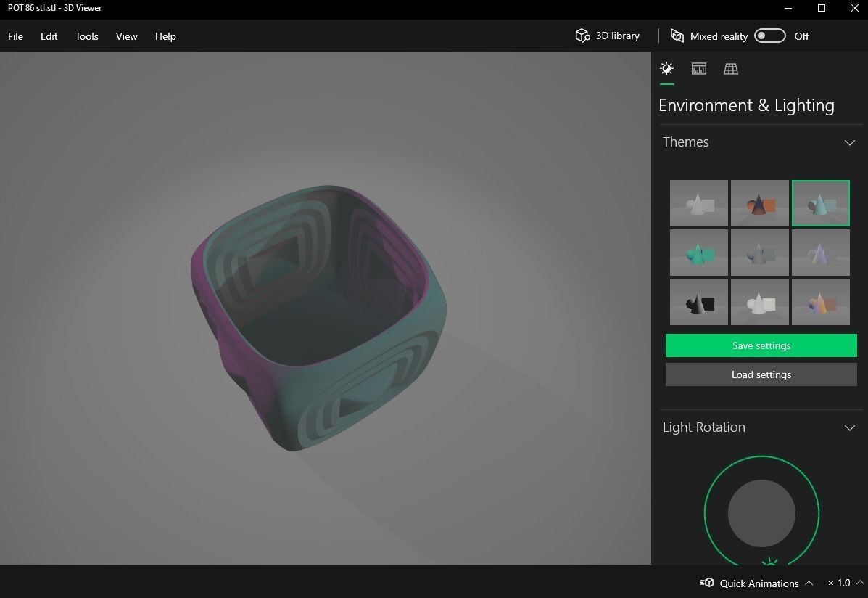Click the 3D pot model in viewport

[318, 318]
